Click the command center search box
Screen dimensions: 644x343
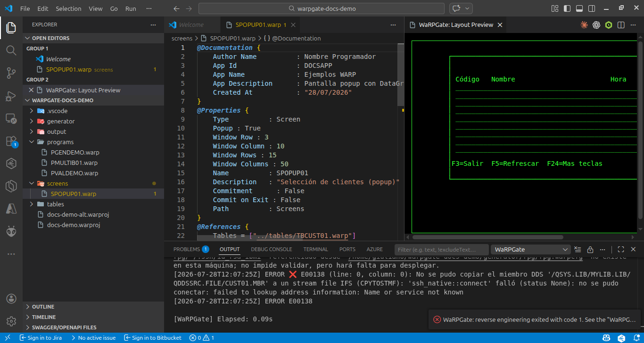(322, 8)
